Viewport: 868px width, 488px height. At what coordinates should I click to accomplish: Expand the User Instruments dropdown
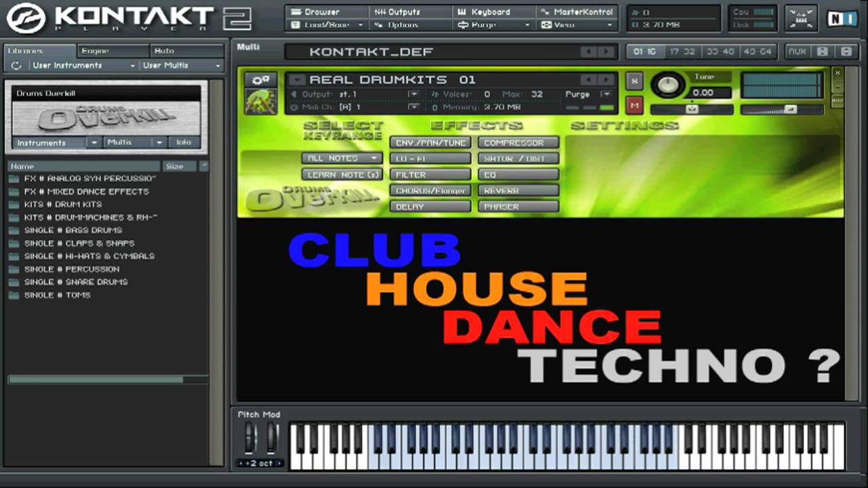pyautogui.click(x=83, y=66)
